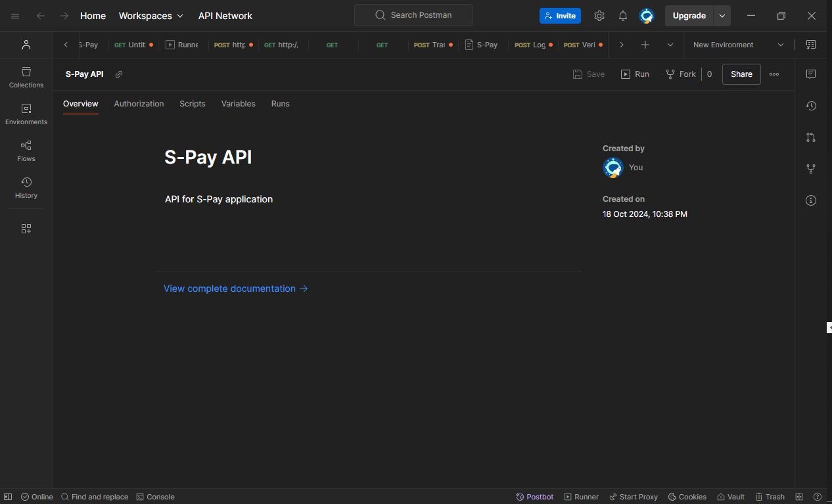Fork the S-Pay API collection
This screenshot has height=504, width=832.
click(681, 74)
